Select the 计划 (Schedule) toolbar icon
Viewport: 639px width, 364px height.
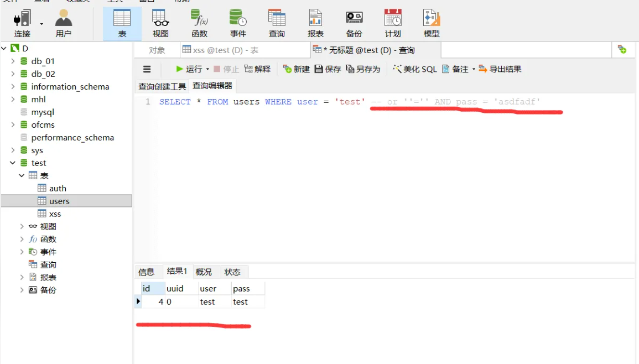click(392, 22)
